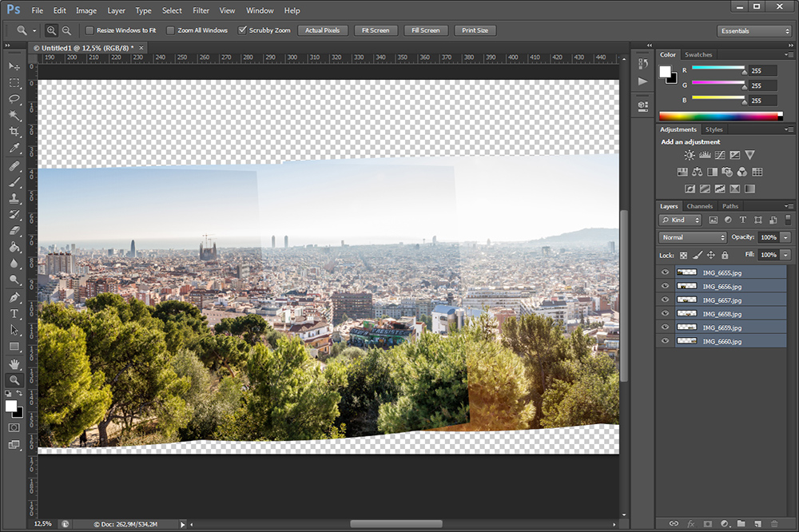Open the Opacity slider dropdown arrow
This screenshot has height=532, width=799.
click(786, 237)
